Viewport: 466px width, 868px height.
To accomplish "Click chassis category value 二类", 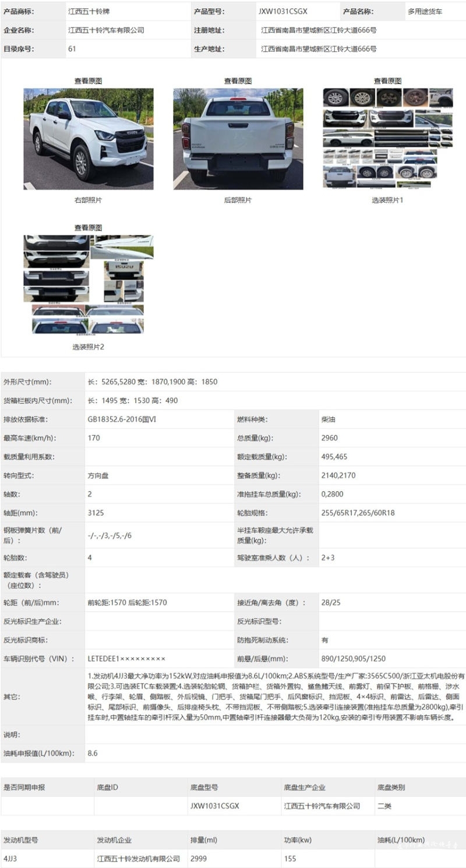I will [x=384, y=806].
